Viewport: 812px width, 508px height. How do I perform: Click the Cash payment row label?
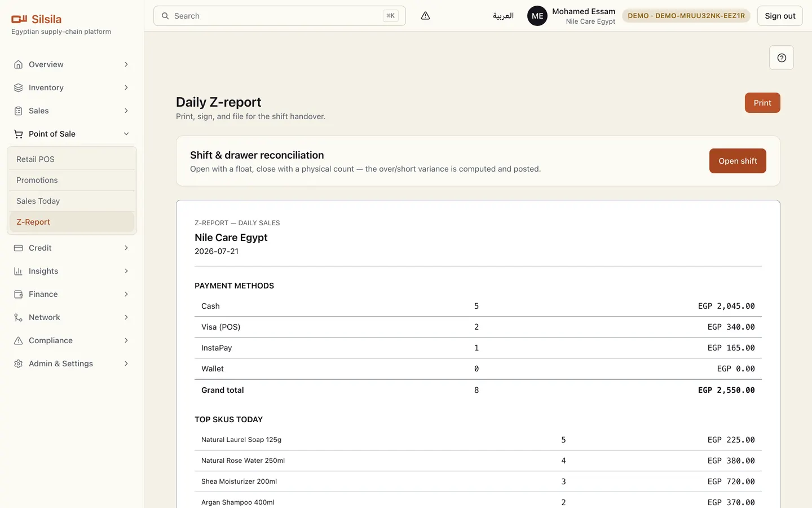(210, 306)
